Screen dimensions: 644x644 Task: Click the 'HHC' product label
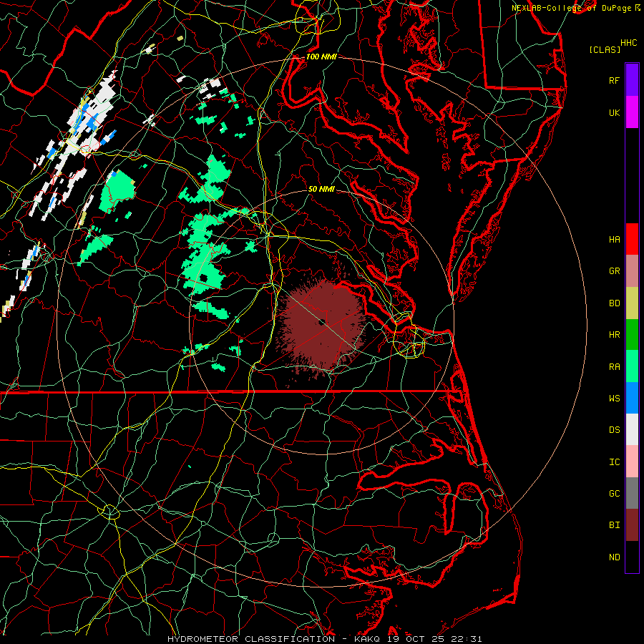(628, 43)
